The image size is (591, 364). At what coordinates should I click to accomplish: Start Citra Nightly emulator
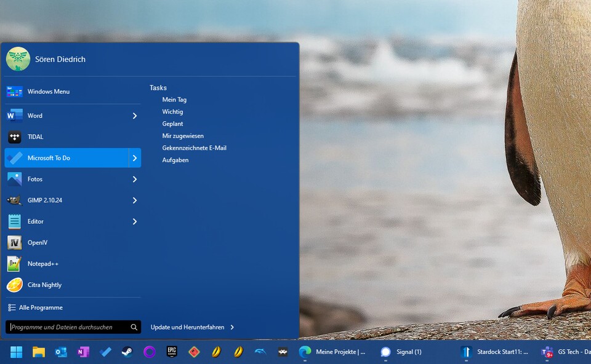pos(43,285)
